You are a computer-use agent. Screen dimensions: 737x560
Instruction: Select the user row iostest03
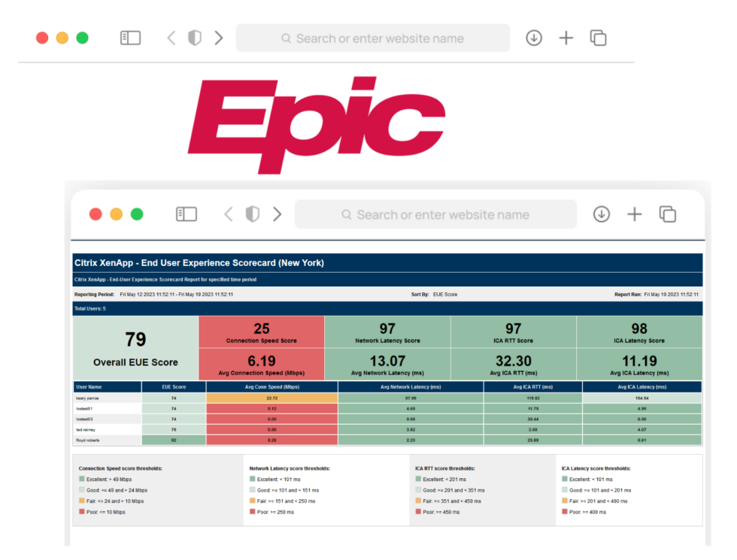pyautogui.click(x=387, y=419)
